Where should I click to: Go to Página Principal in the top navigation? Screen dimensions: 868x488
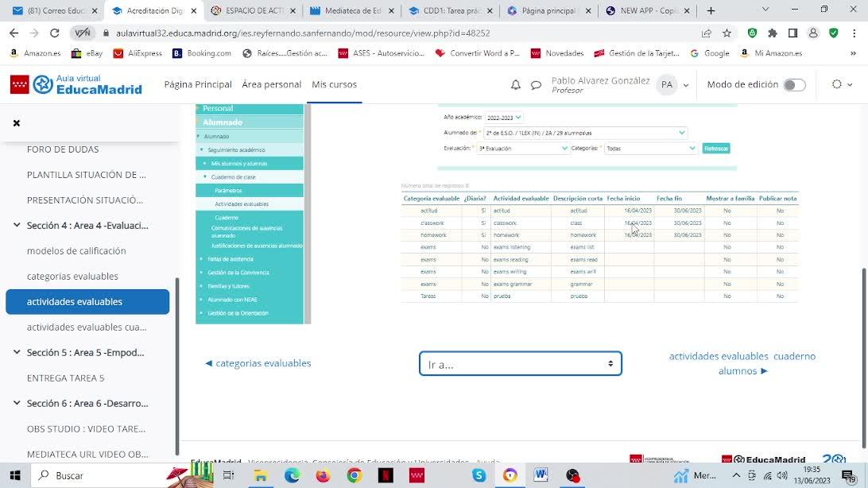[198, 85]
